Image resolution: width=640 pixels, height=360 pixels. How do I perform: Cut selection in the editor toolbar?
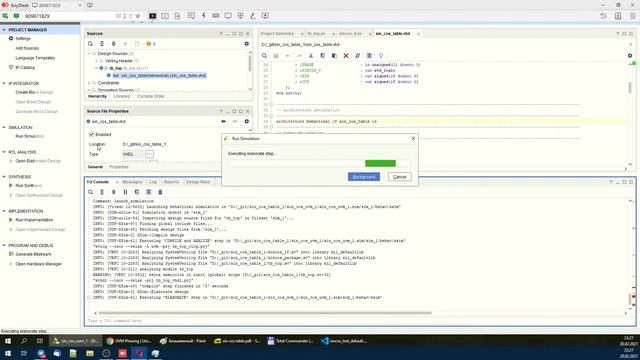coord(311,56)
